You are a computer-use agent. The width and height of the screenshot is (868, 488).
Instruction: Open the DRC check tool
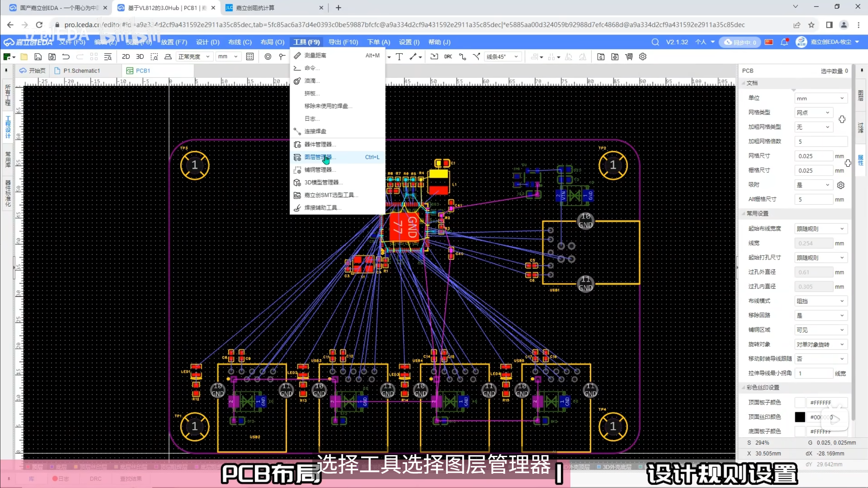(x=448, y=57)
